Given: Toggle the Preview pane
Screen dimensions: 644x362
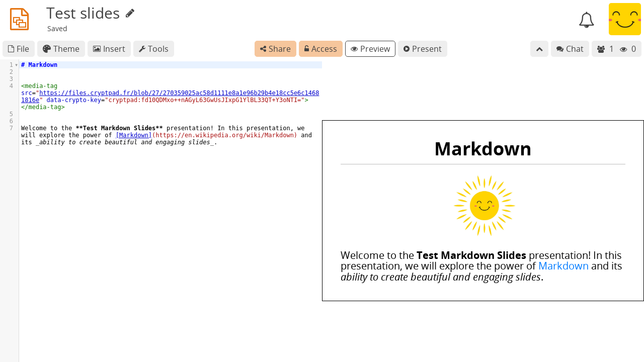Looking at the screenshot, I should pyautogui.click(x=370, y=49).
